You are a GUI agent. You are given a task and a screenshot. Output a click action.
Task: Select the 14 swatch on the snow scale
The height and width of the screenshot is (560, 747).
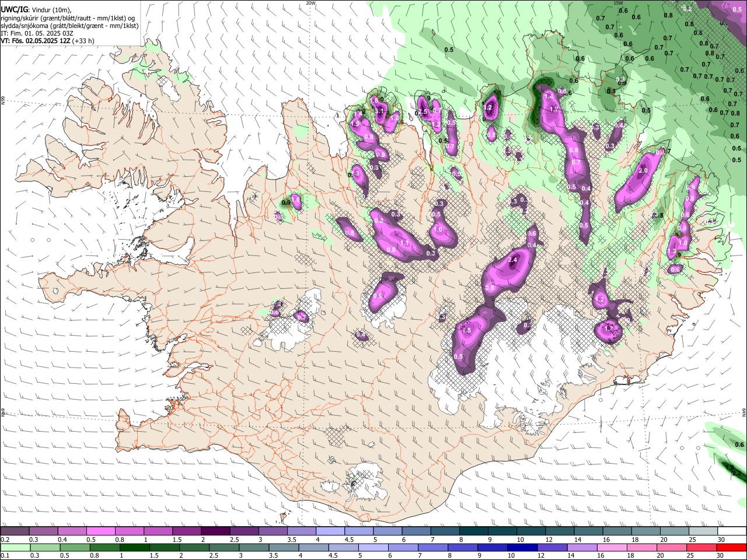pos(588,531)
